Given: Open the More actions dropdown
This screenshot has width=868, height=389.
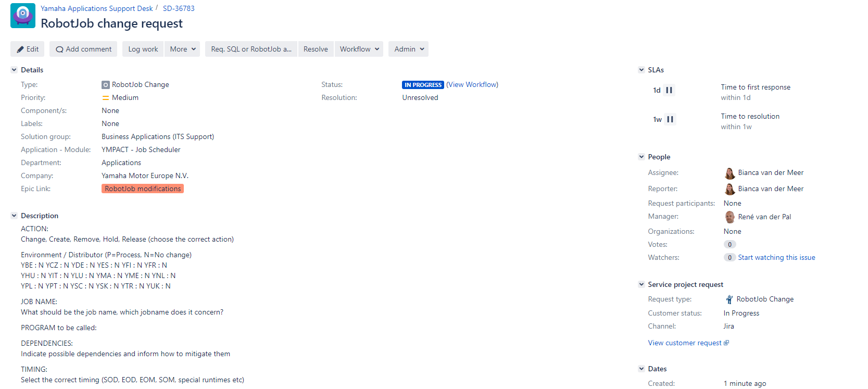Looking at the screenshot, I should coord(182,49).
